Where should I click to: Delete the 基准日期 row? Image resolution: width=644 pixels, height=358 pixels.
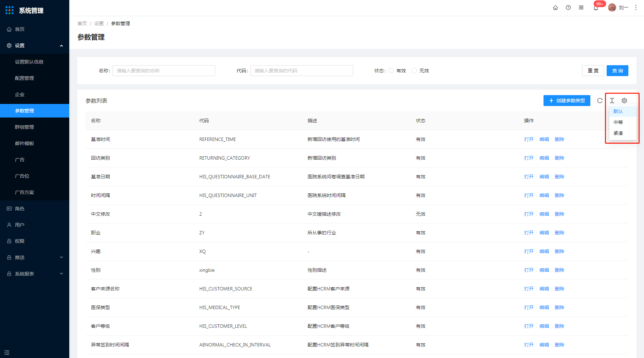tap(559, 177)
